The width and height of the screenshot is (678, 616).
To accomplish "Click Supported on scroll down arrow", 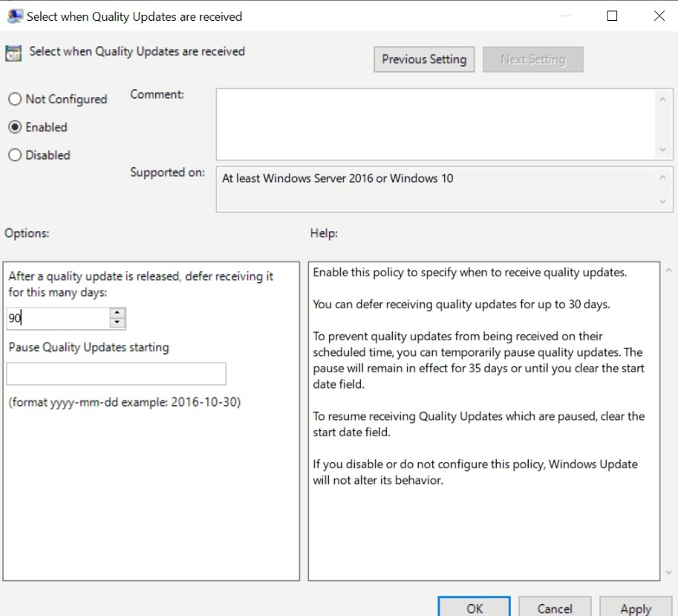I will [x=662, y=201].
